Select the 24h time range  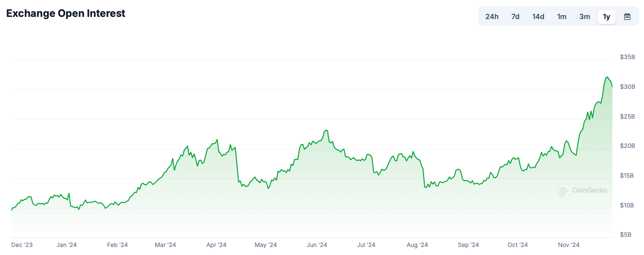tap(492, 17)
